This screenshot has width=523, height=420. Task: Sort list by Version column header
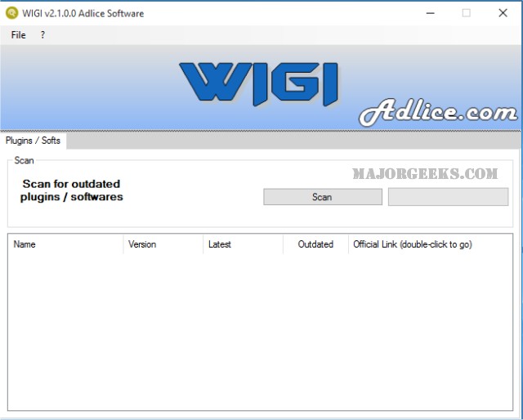[x=163, y=244]
